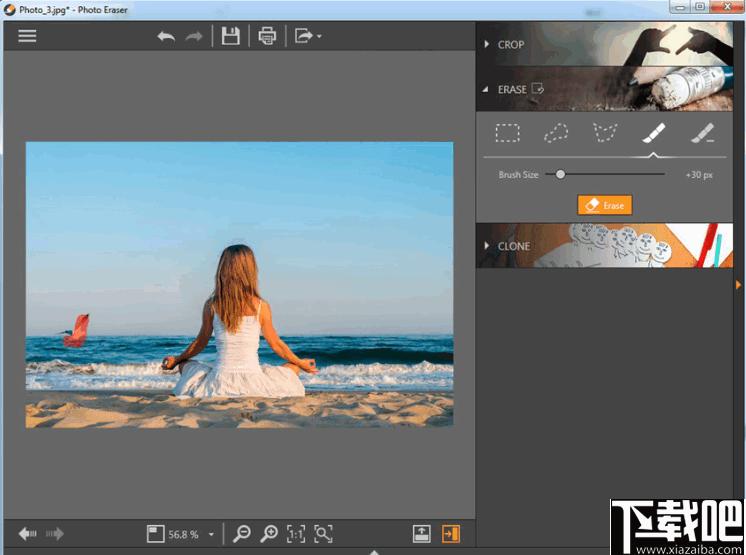The width and height of the screenshot is (746, 555).
Task: Expand filmstrip via bottom center arrow
Action: pyautogui.click(x=374, y=552)
